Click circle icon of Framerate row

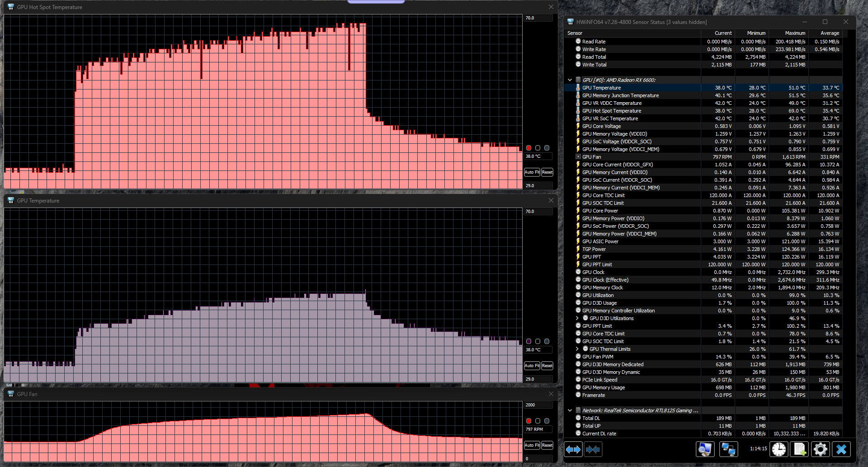[x=578, y=395]
